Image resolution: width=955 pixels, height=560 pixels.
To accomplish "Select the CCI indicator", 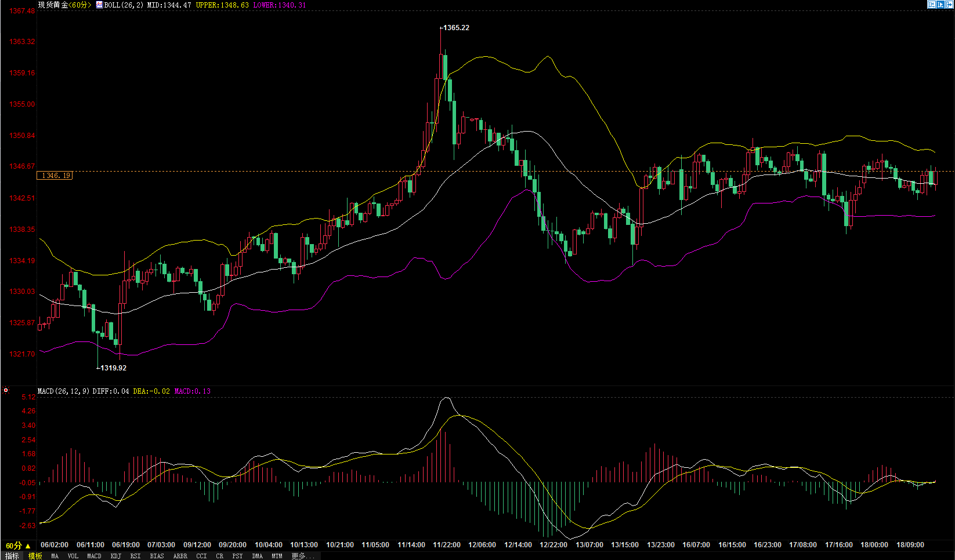I will (x=201, y=556).
